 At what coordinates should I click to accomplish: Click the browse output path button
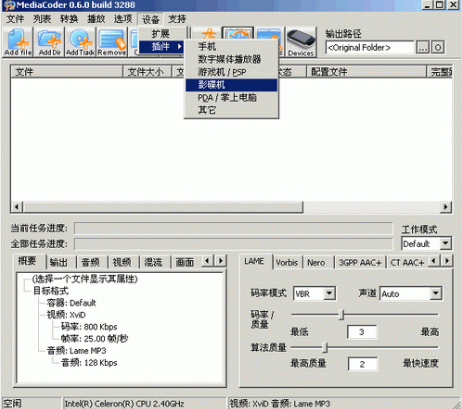[423, 48]
